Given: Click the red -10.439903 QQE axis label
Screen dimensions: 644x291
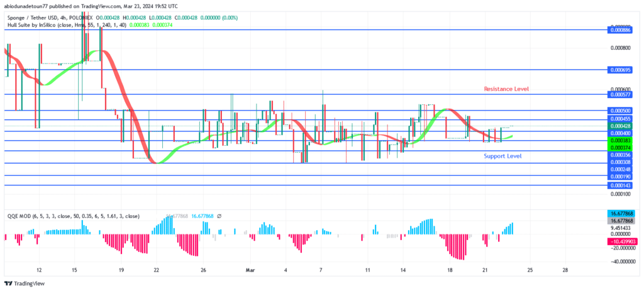Looking at the screenshot, I should 621,242.
